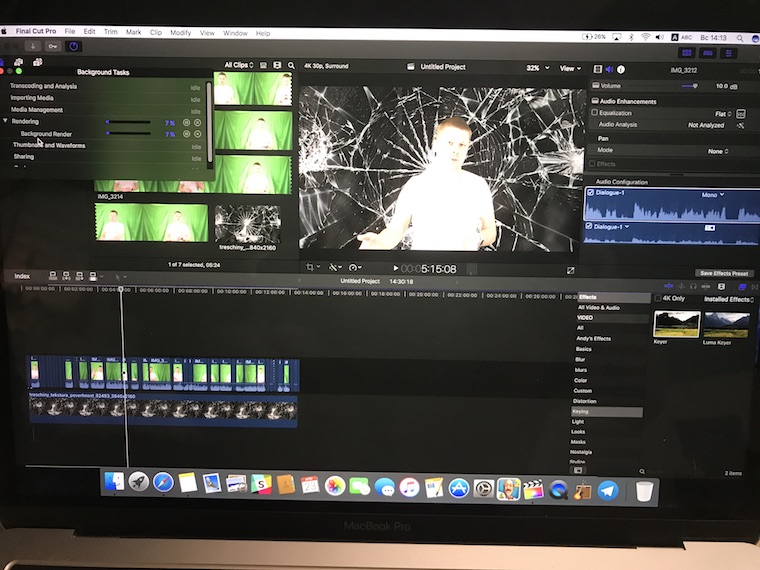Viewport: 760px width, 570px height.
Task: Toggle the Equalization checkbox
Action: pos(595,112)
